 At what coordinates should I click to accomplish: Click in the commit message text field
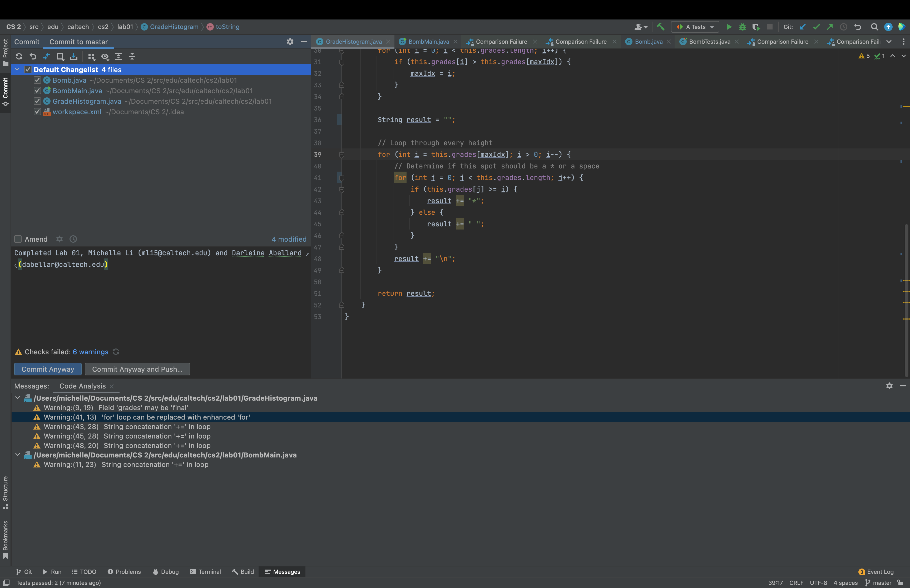(160, 298)
